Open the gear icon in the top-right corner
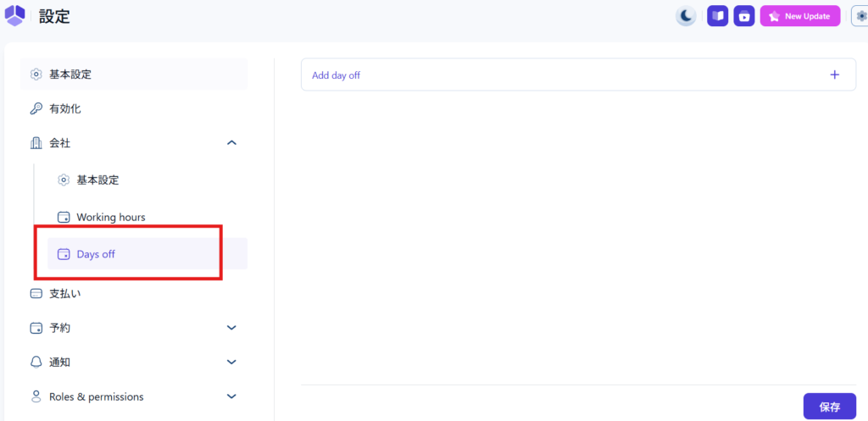This screenshot has width=868, height=421. click(x=860, y=16)
